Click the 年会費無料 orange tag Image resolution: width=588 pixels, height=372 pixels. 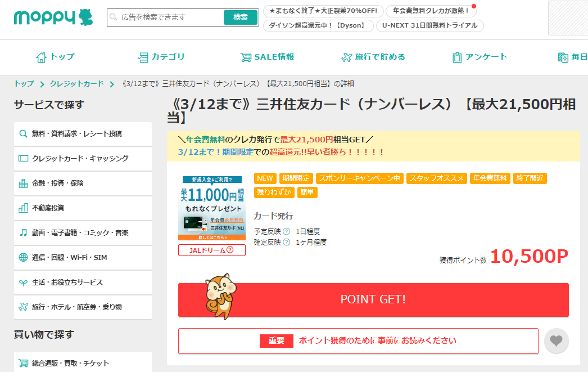490,178
